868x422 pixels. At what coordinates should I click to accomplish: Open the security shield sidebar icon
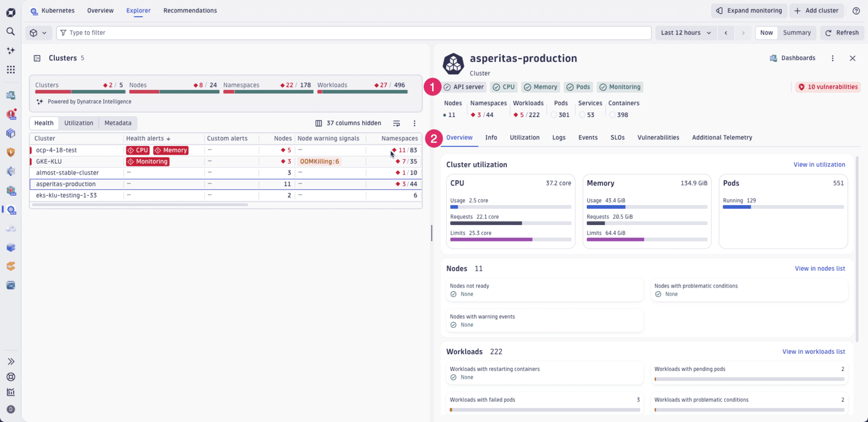coord(10,152)
